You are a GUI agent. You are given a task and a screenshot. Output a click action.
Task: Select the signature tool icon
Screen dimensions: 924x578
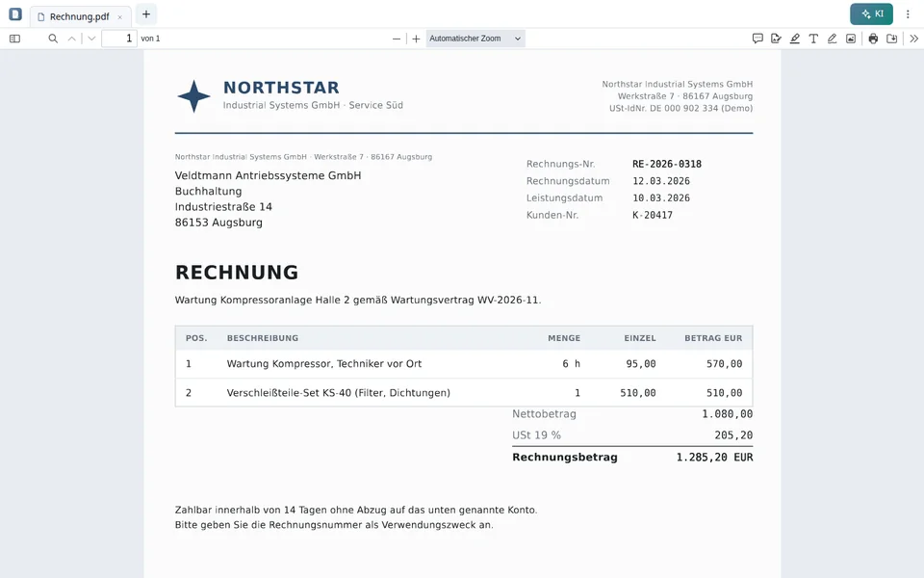(776, 39)
